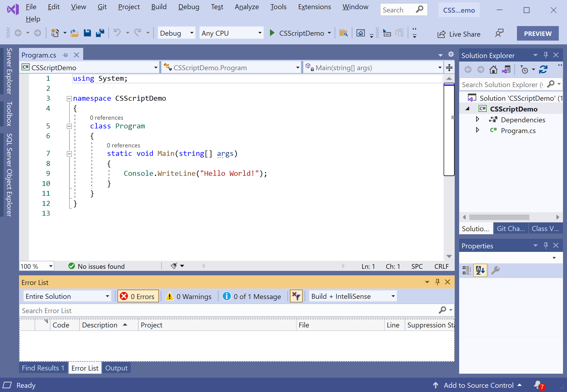Toggle the 0 Warnings filter
This screenshot has width=567, height=392.
click(189, 296)
